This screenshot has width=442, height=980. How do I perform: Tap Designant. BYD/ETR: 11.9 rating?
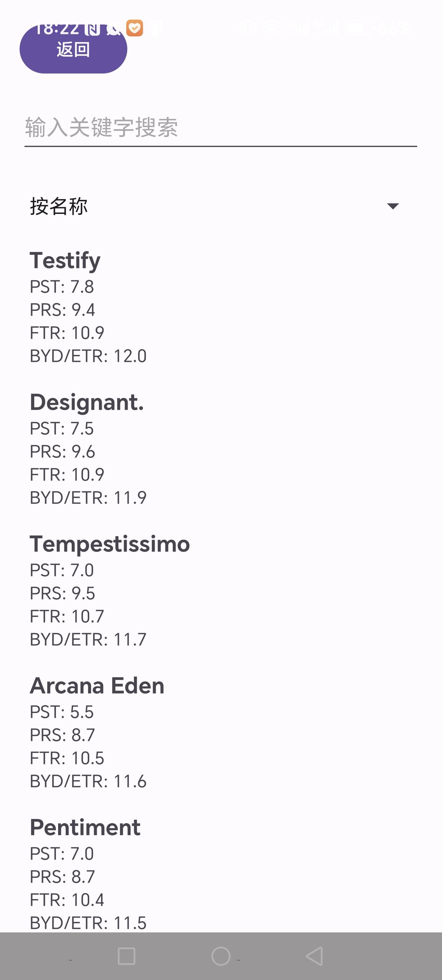pos(88,498)
